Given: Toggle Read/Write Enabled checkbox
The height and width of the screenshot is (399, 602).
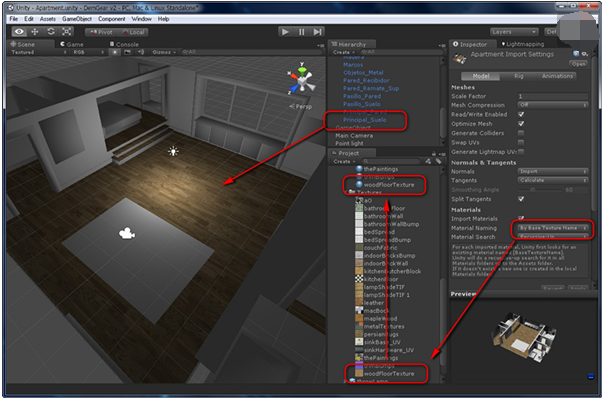Looking at the screenshot, I should coord(521,114).
